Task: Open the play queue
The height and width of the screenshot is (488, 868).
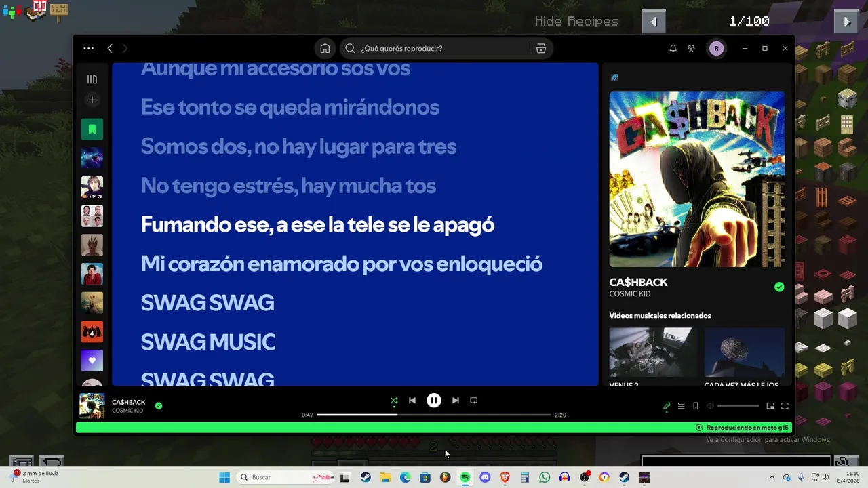Action: tap(682, 406)
